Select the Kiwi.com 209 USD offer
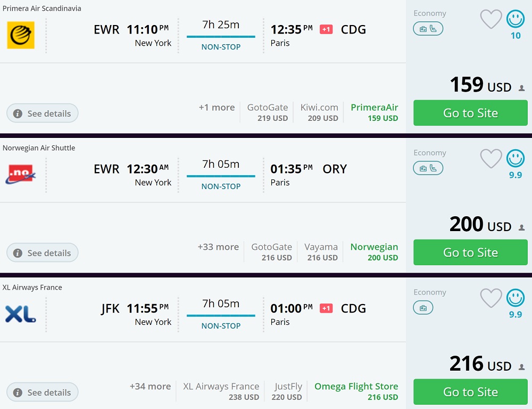This screenshot has width=532, height=409. 319,112
